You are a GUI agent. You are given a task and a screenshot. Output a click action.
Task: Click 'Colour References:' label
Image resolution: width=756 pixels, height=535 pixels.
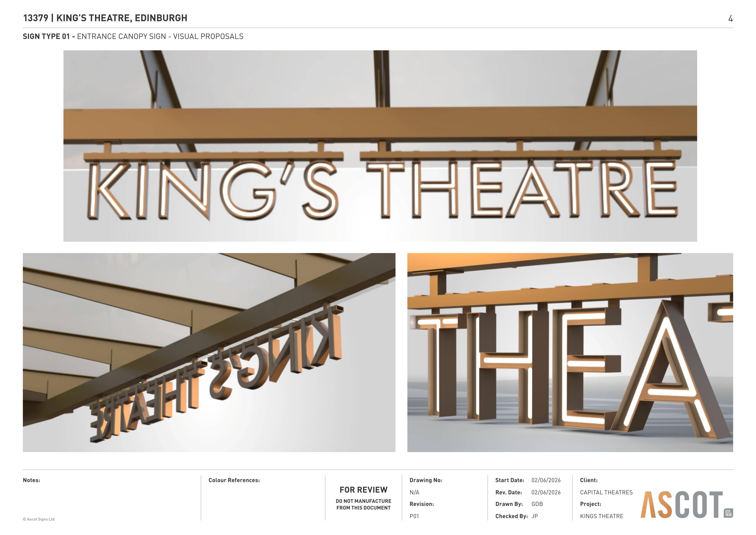tap(234, 480)
